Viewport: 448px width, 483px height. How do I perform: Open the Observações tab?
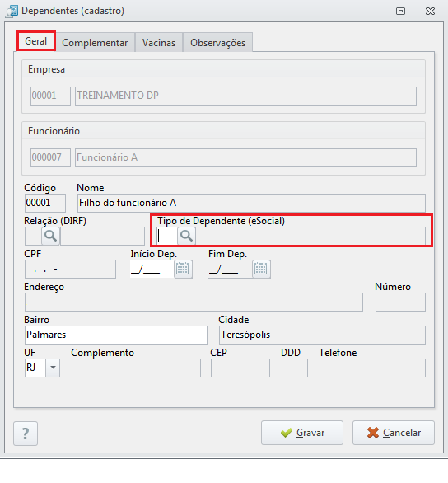coord(218,43)
